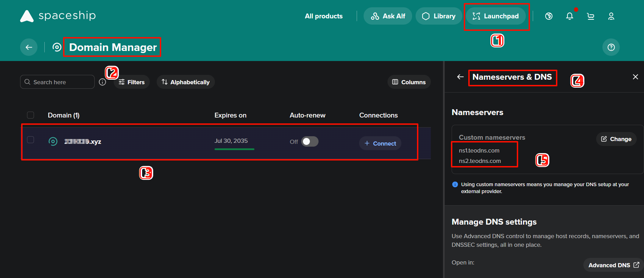Click the .xyz domain row icon
This screenshot has height=278, width=644.
click(53, 141)
